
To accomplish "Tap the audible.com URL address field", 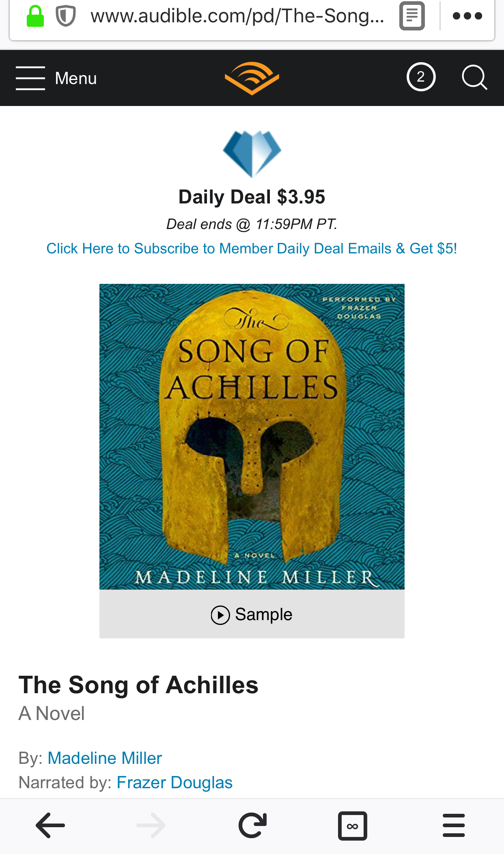I will tap(237, 16).
